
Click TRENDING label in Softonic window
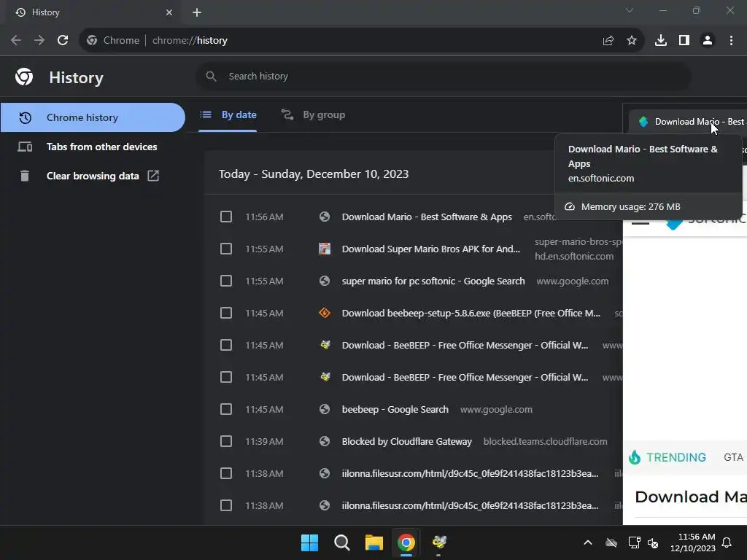click(676, 457)
